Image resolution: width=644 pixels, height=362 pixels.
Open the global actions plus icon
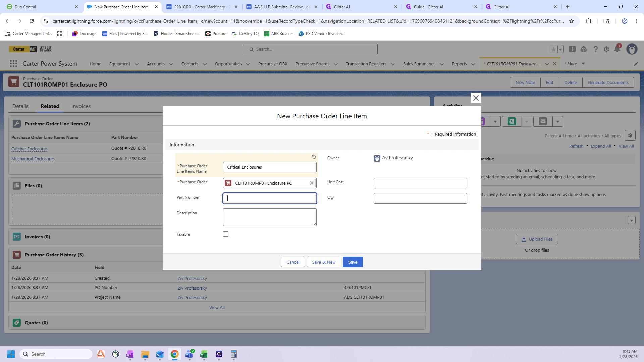pos(572,49)
